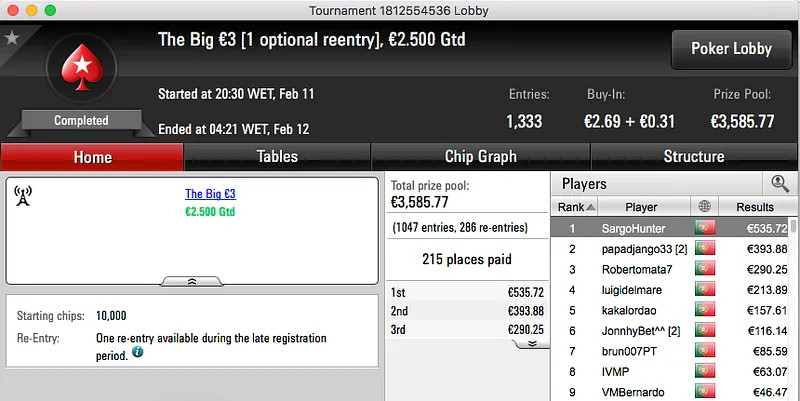Viewport: 800px width, 401px height.
Task: Open the Structure tab
Action: point(694,157)
